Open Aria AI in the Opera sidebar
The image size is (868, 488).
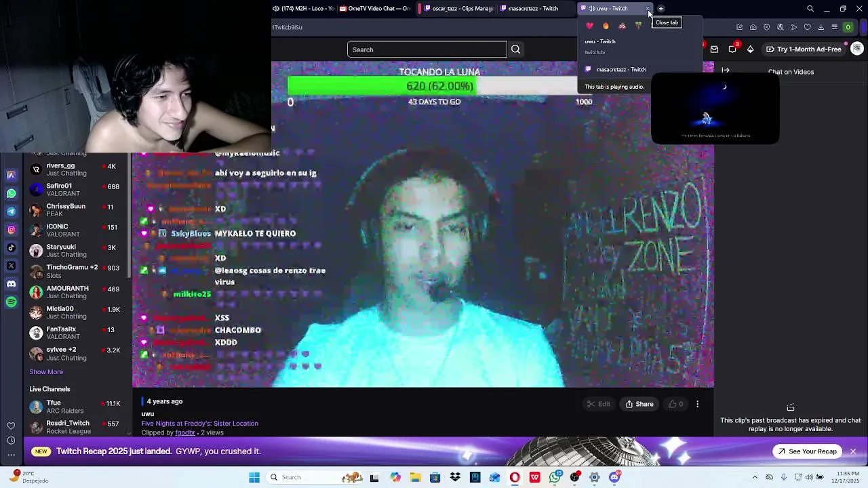(x=12, y=175)
